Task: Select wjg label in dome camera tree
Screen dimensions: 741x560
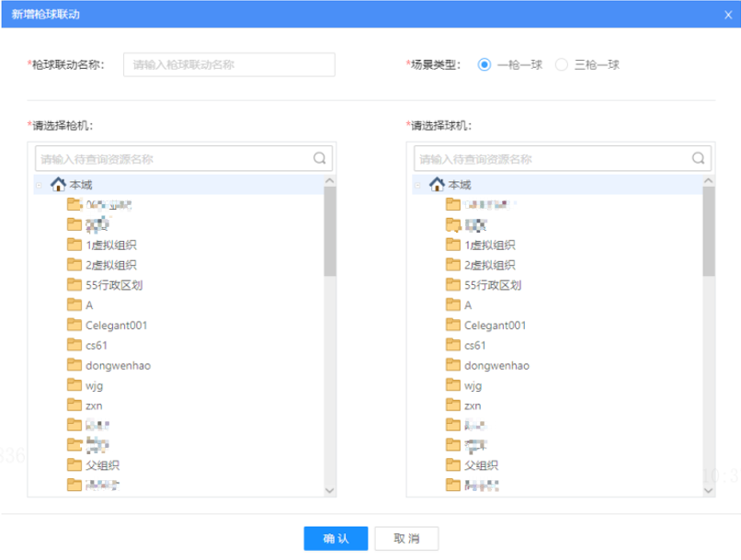Action: coord(473,385)
